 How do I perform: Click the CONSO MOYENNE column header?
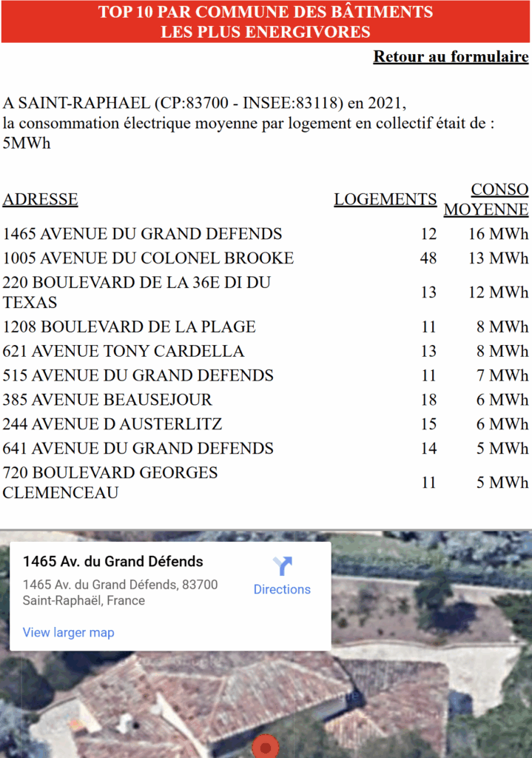[x=486, y=199]
